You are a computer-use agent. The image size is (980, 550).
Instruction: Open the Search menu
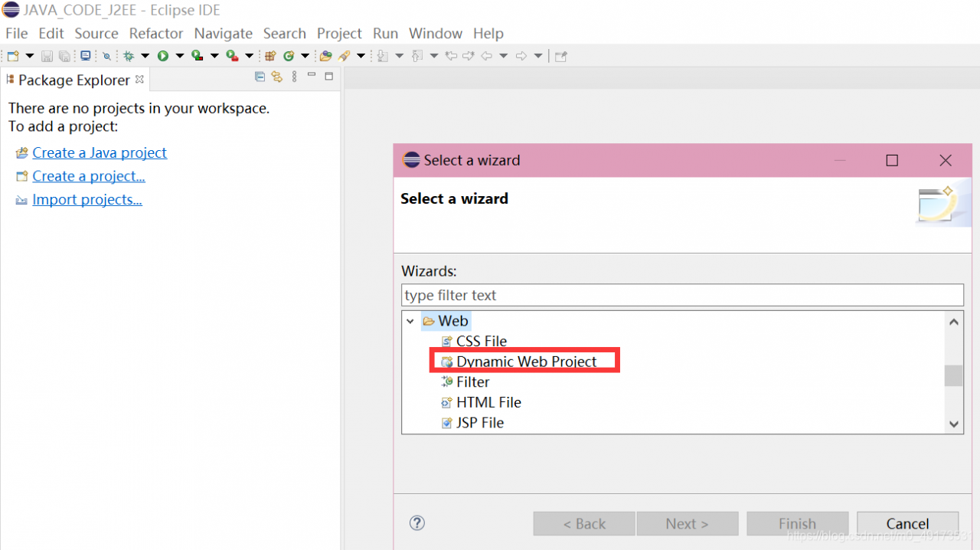[x=284, y=34]
